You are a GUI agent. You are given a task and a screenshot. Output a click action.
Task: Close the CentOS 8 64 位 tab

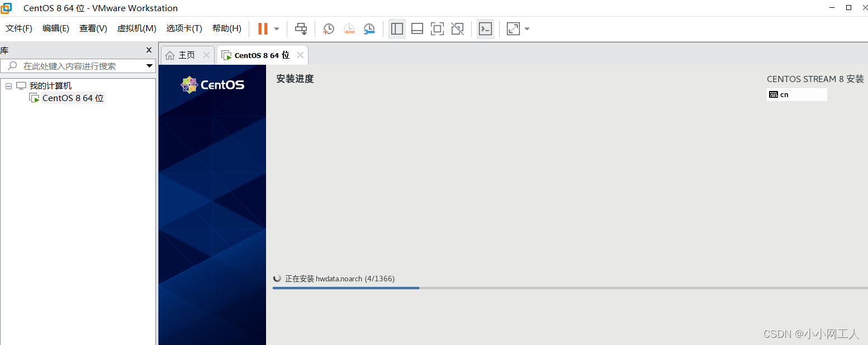300,55
